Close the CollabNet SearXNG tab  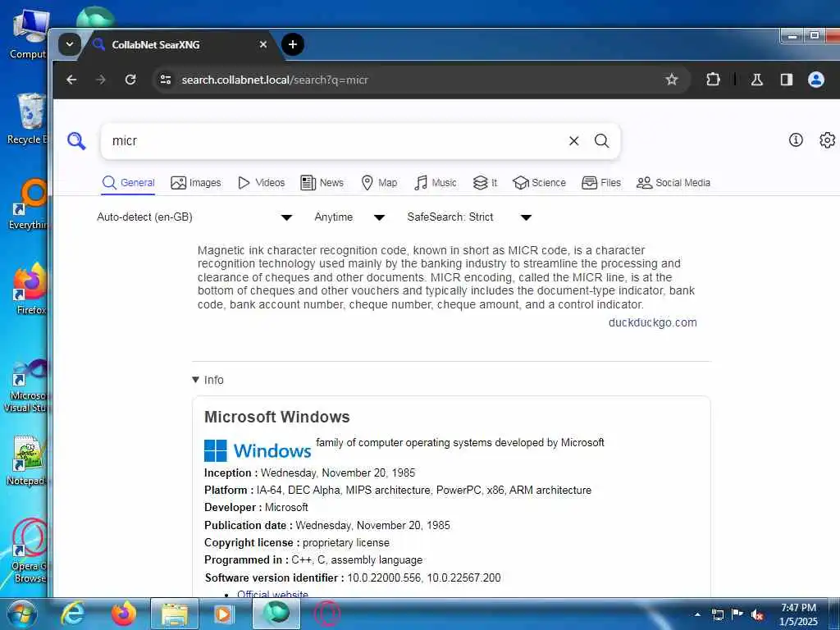coord(263,44)
